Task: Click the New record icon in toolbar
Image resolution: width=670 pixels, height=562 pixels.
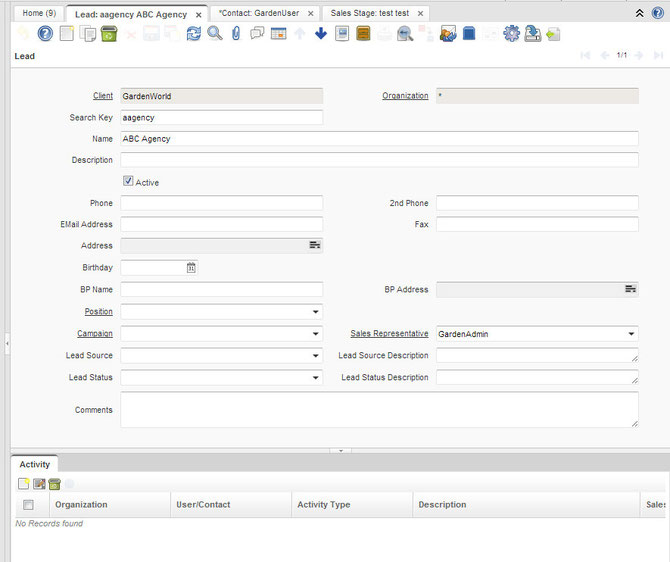Action: click(66, 33)
